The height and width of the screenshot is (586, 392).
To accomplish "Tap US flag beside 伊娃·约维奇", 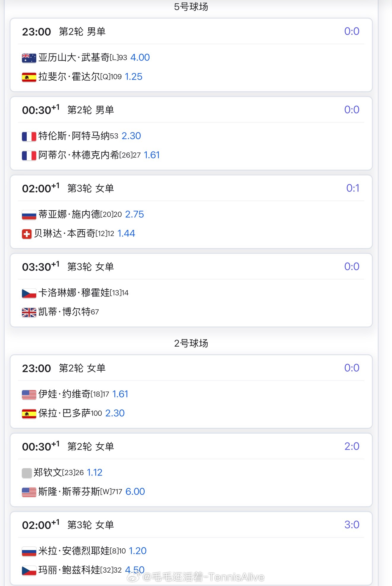I will [29, 395].
